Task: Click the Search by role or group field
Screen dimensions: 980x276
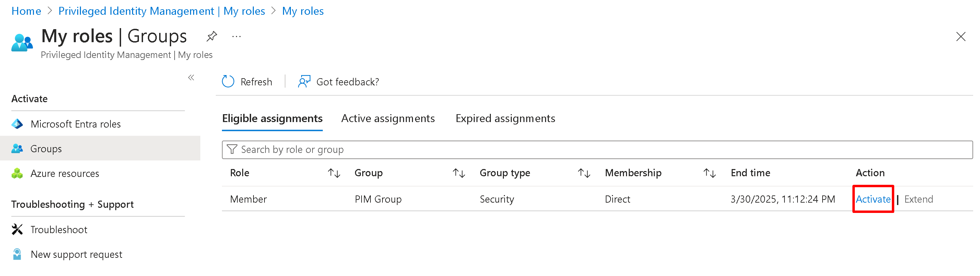Action: tap(597, 150)
